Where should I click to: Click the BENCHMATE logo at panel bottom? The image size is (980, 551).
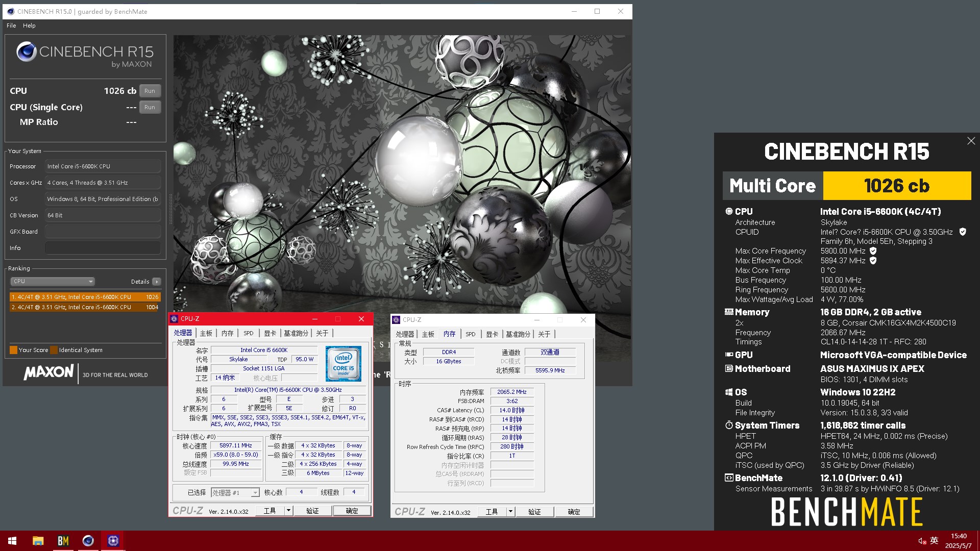click(x=847, y=512)
